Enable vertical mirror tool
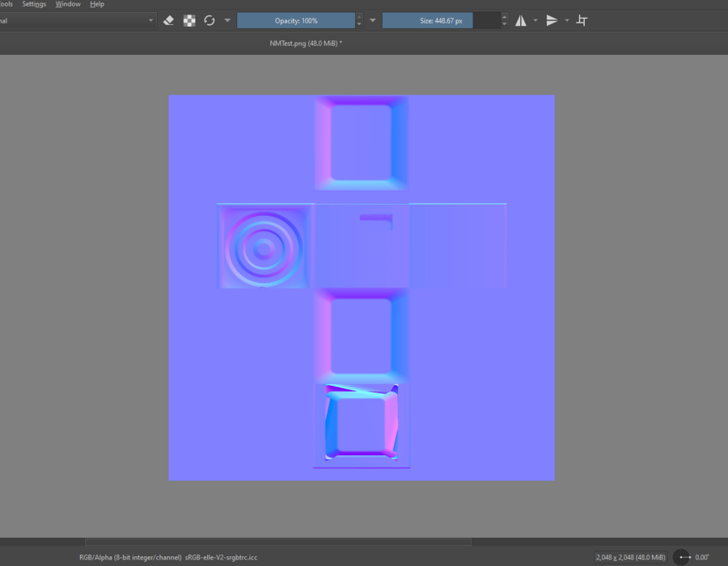The width and height of the screenshot is (728, 566). point(552,20)
